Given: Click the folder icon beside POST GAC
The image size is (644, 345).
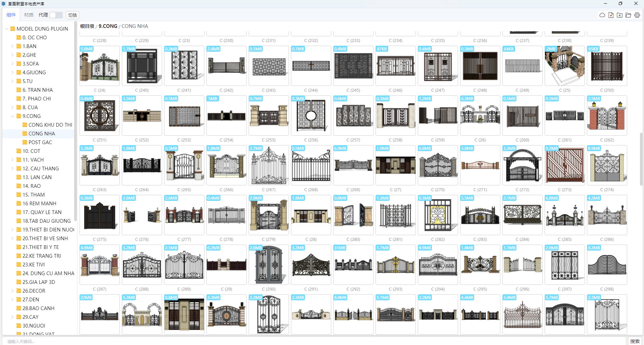Looking at the screenshot, I should (x=25, y=142).
